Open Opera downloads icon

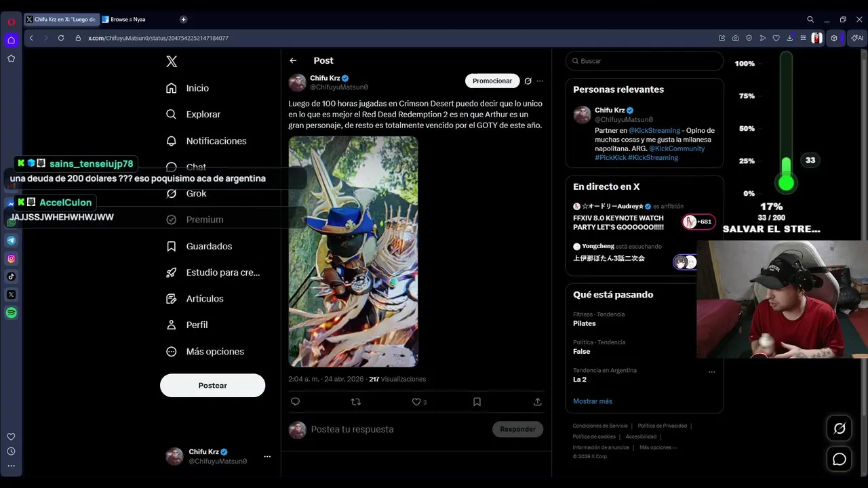[x=789, y=38]
